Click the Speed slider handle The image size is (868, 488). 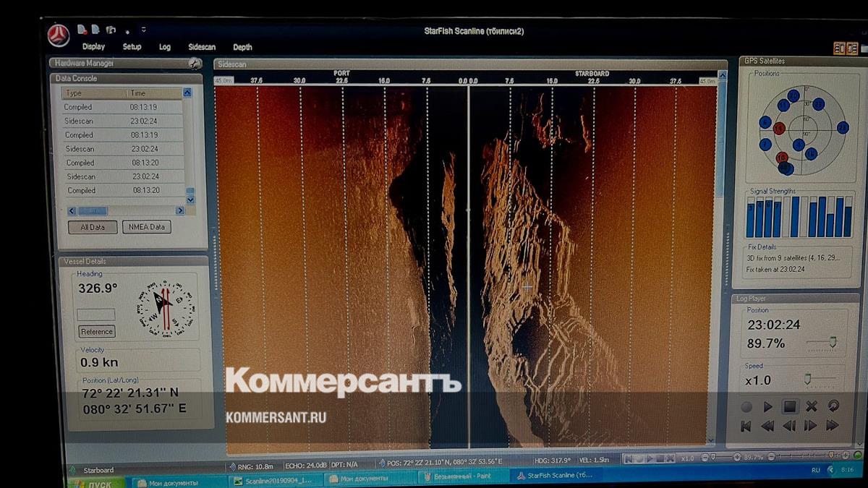tap(807, 379)
